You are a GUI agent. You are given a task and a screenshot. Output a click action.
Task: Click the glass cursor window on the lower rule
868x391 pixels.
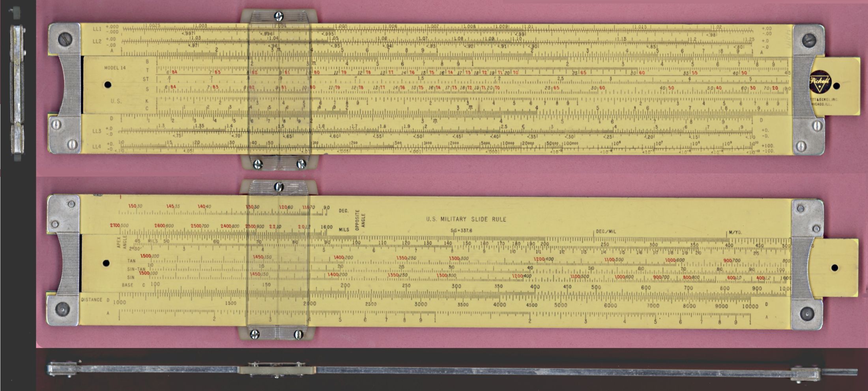pos(278,260)
